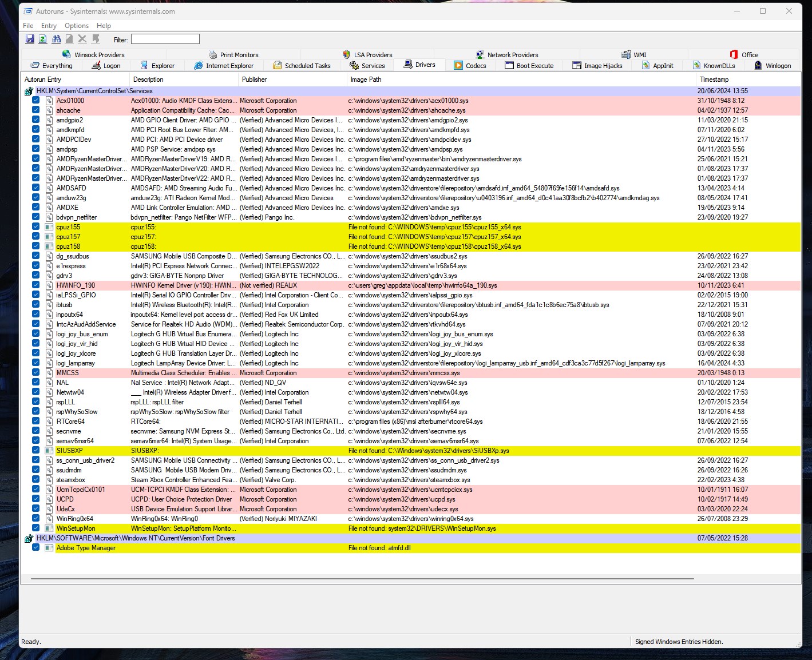Viewport: 812px width, 660px height.
Task: Click the '(Verified) Valve Corp.' publisher cell
Action: click(267, 480)
